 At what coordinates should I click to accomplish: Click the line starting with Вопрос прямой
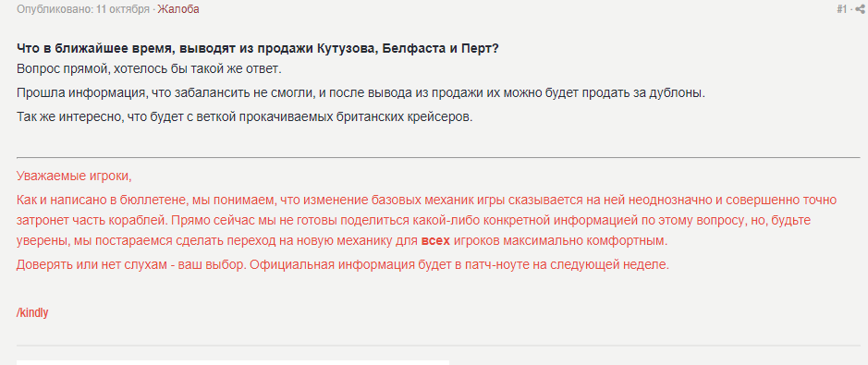150,70
